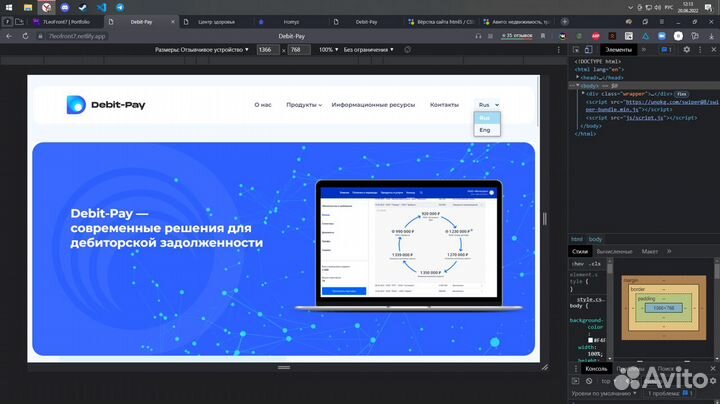Switch to the Элементы DevTools tab
Screen dimensions: 720x404
pos(618,50)
